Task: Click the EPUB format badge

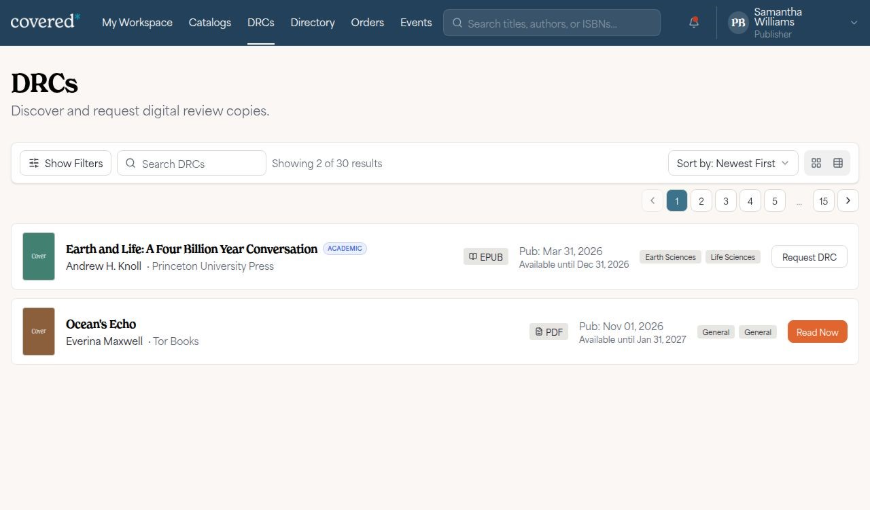Action: coord(485,257)
